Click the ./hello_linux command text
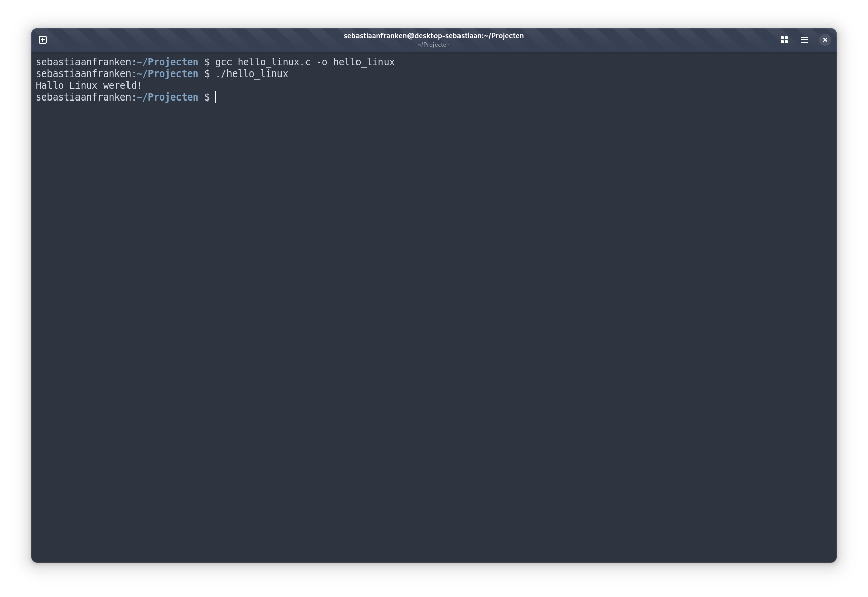 [252, 74]
